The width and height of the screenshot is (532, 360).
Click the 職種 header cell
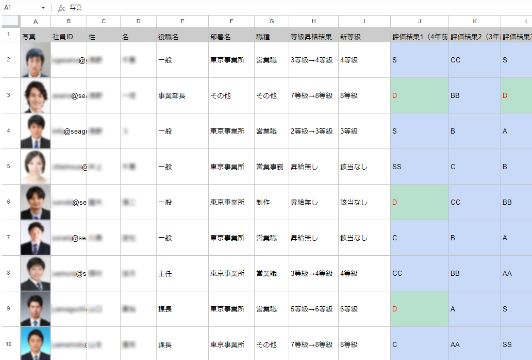271,35
